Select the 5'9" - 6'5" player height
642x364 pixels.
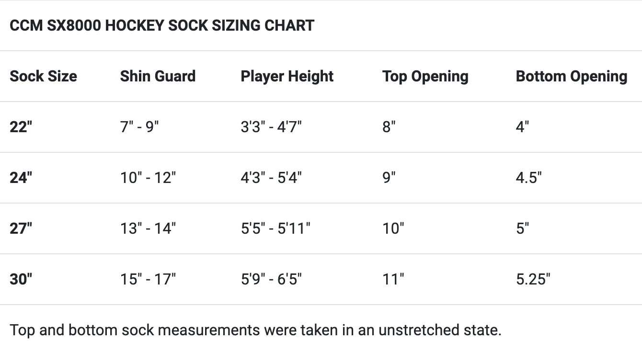(x=271, y=279)
